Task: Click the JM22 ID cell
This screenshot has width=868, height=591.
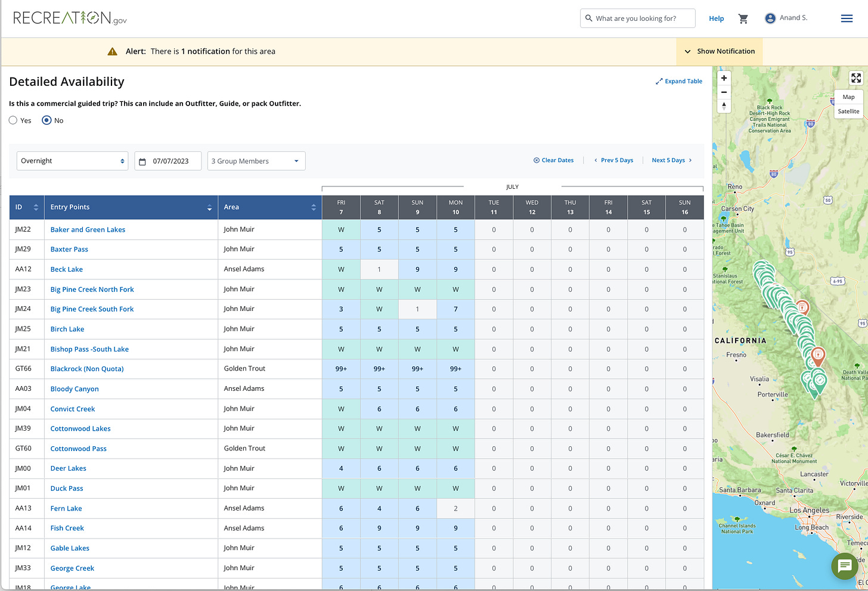Action: [x=26, y=229]
